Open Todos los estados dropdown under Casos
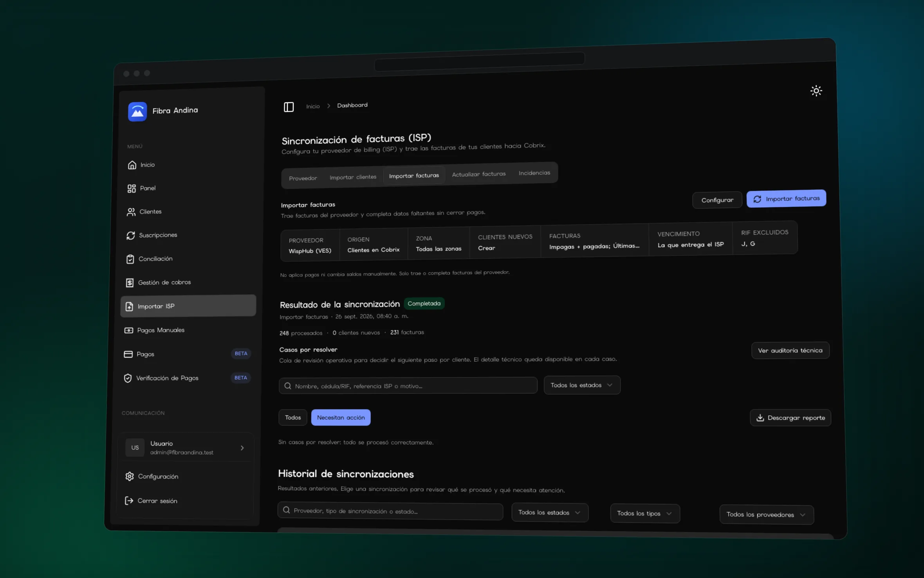924x578 pixels. pos(582,385)
